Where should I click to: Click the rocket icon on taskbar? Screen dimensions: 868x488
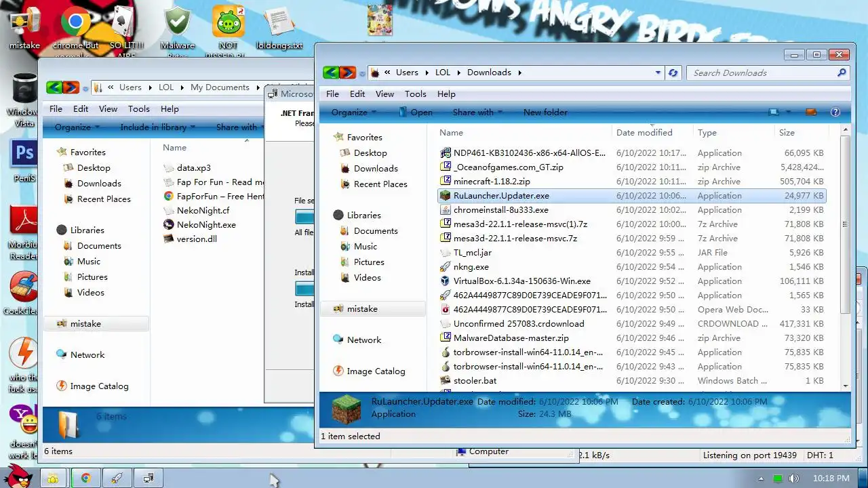pyautogui.click(x=117, y=478)
